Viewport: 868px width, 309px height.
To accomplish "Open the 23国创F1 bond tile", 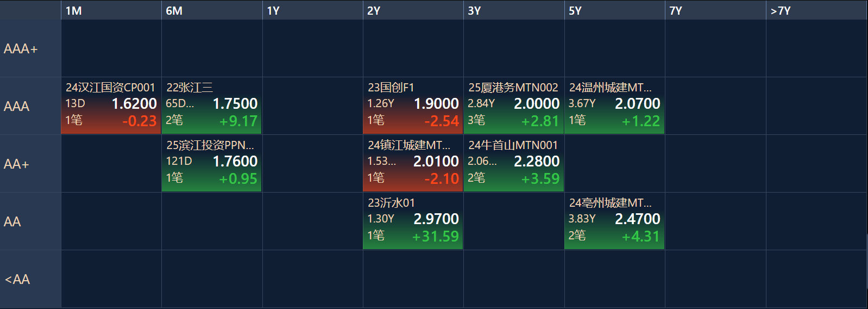I will 413,106.
